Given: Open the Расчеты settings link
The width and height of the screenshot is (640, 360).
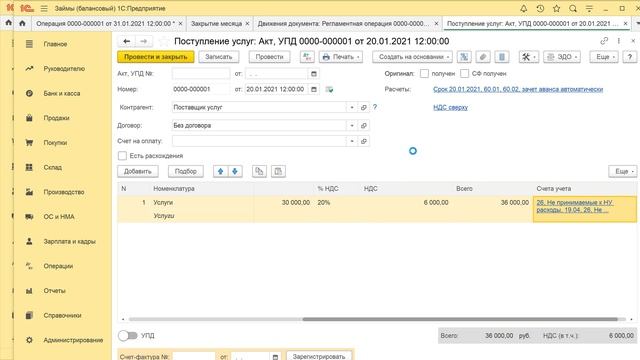Looking at the screenshot, I should click(518, 89).
